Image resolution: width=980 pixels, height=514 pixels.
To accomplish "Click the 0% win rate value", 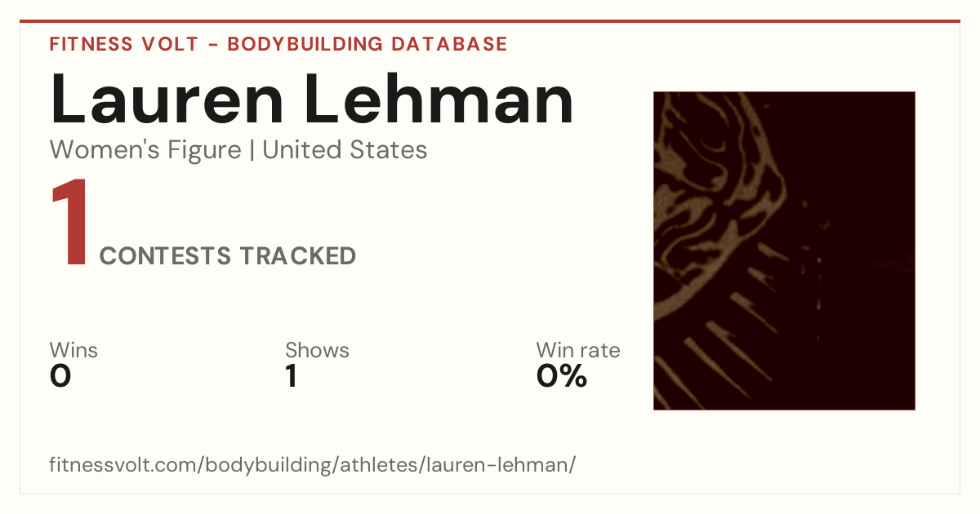I will coord(562,376).
